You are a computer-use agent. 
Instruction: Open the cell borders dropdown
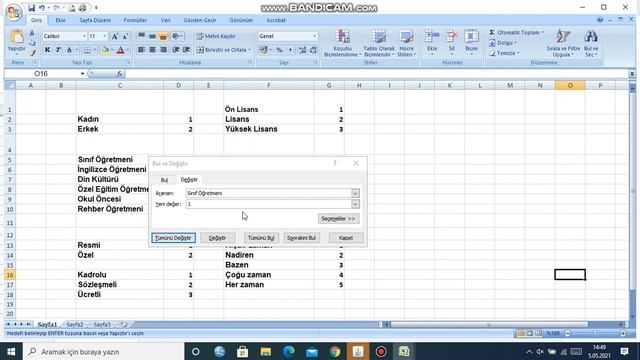(95, 50)
